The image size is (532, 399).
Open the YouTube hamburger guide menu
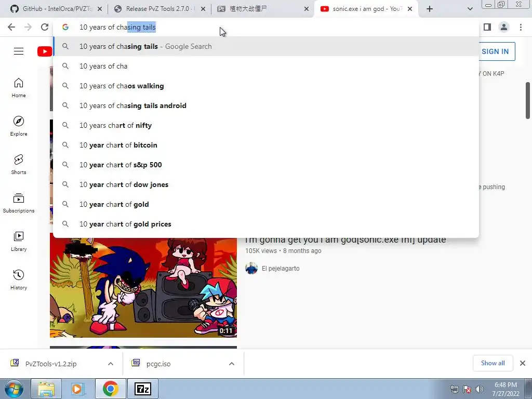tap(19, 51)
